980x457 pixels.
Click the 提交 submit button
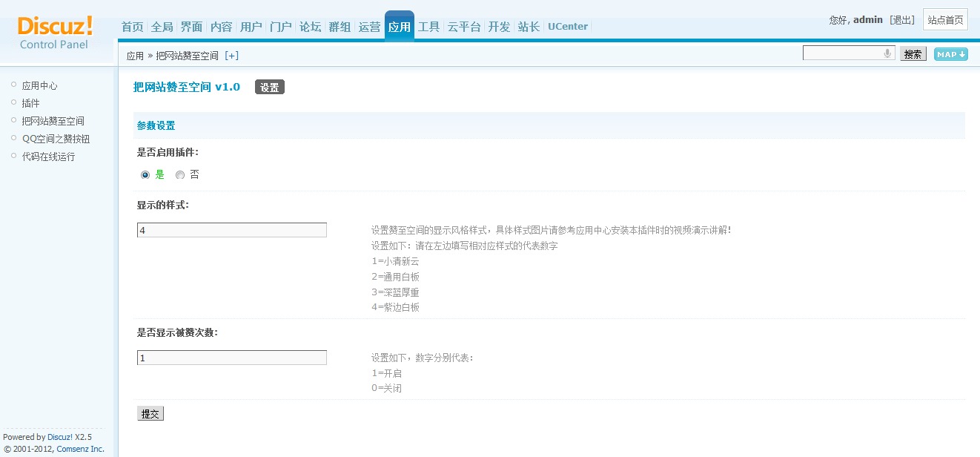tap(150, 414)
